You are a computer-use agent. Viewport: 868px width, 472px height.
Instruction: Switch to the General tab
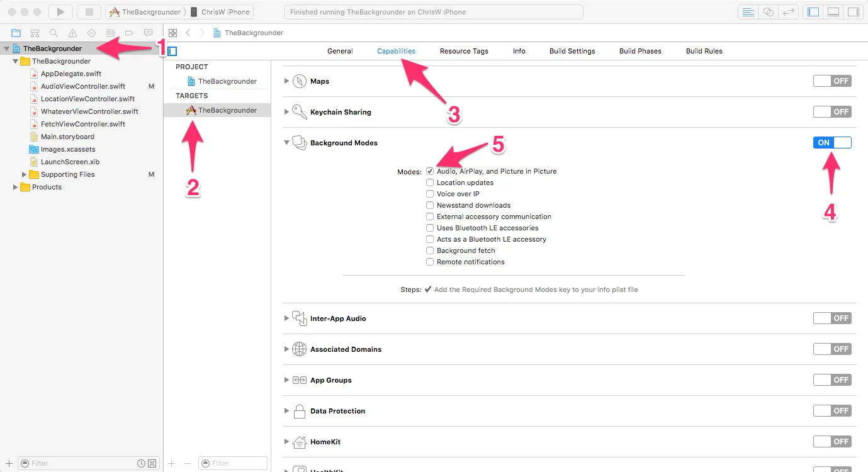[340, 51]
